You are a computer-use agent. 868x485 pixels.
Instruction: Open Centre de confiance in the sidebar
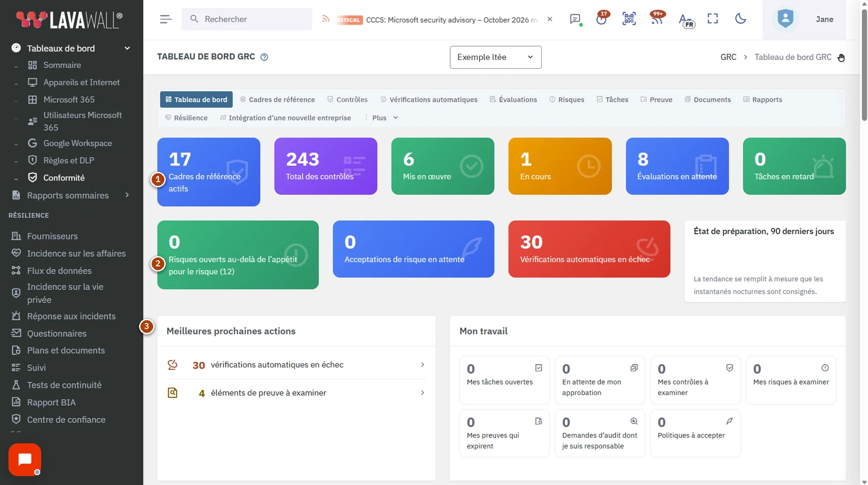coord(66,420)
